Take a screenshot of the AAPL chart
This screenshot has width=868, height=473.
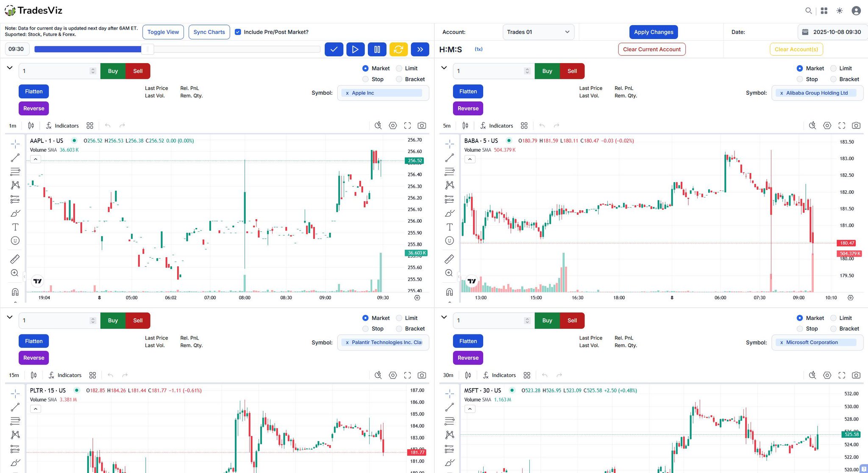[x=422, y=125]
